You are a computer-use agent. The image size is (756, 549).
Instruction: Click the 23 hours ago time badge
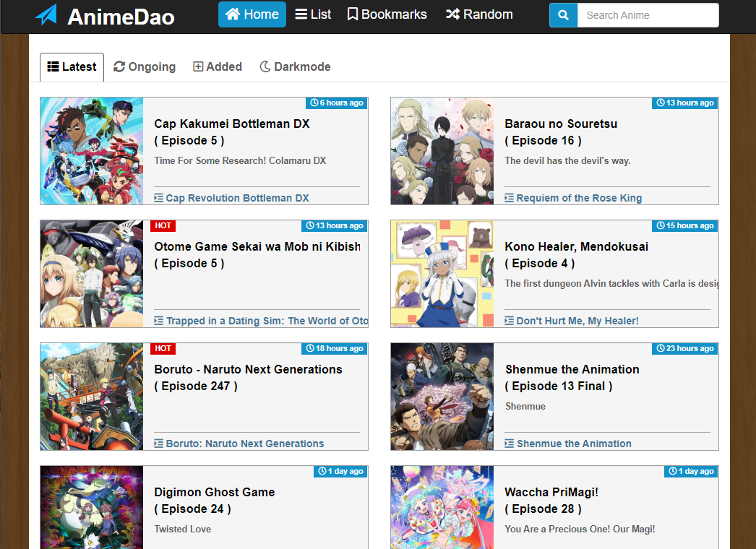point(685,349)
